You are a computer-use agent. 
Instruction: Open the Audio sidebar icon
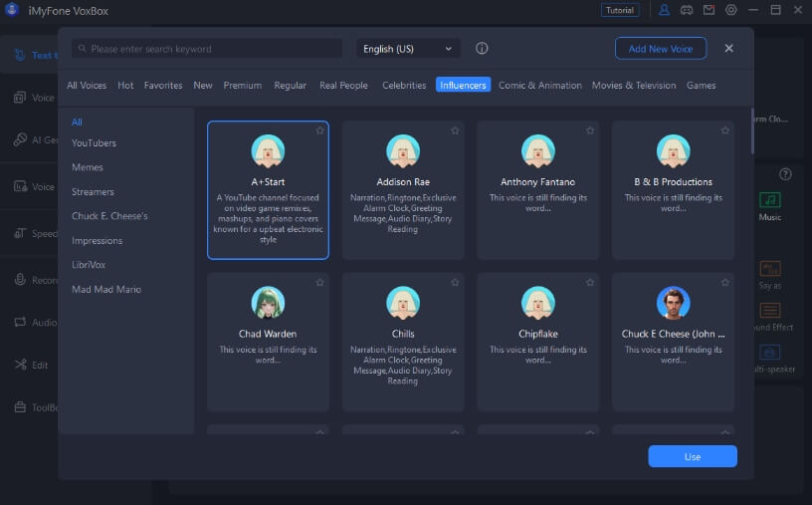point(20,322)
